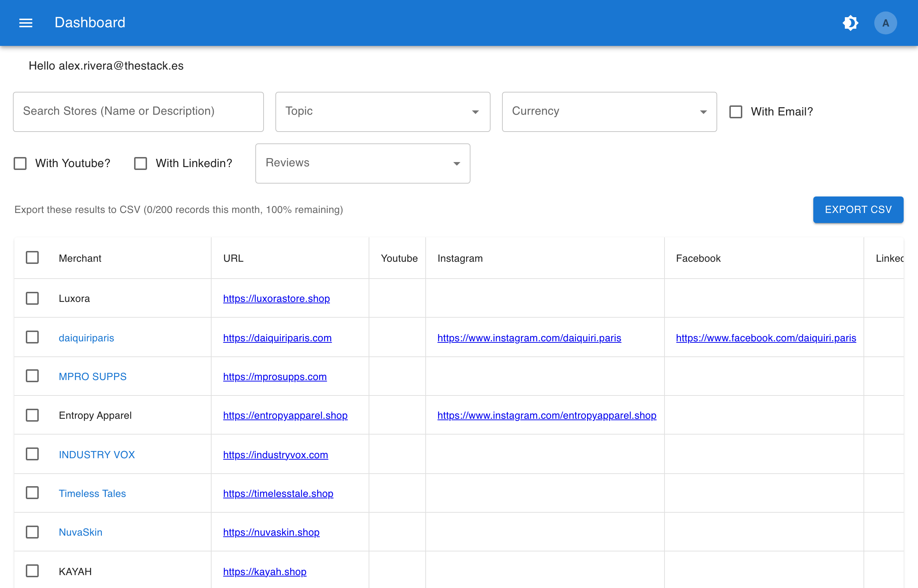Open entropyapparel.shop Instagram link

pos(546,416)
